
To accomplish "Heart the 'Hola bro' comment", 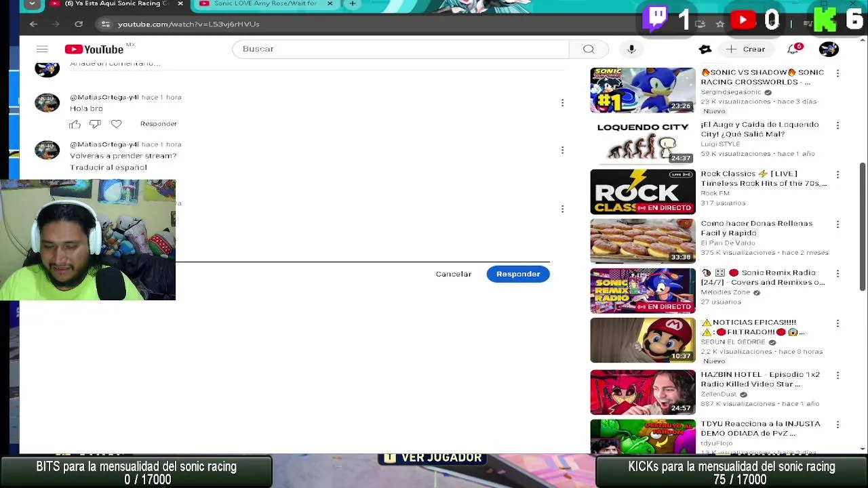I will (117, 124).
